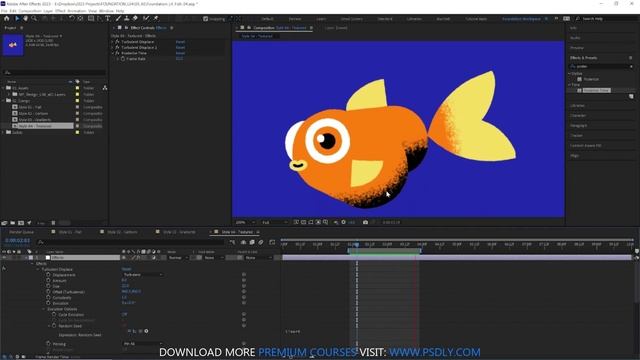Open the Animation menu

77,11
